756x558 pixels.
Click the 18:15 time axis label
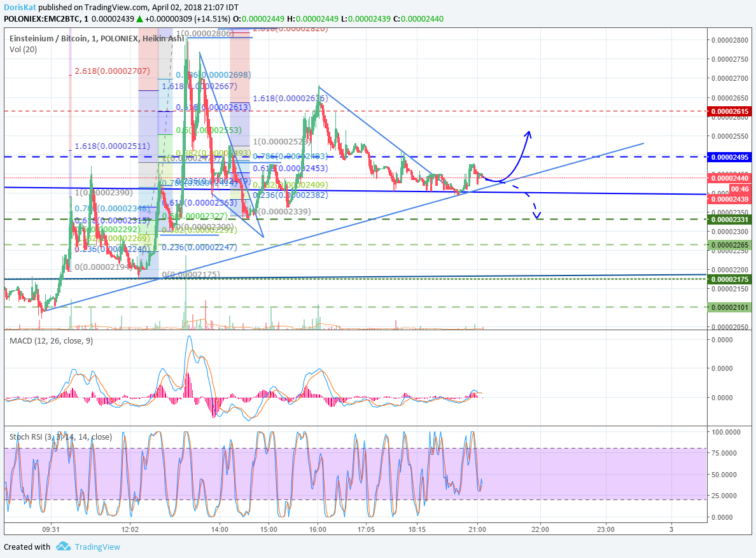pos(417,529)
